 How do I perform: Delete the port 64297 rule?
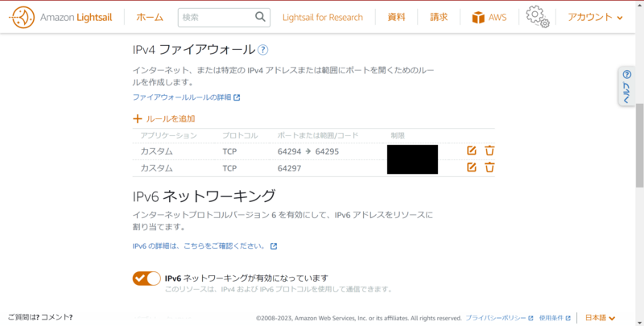click(489, 167)
